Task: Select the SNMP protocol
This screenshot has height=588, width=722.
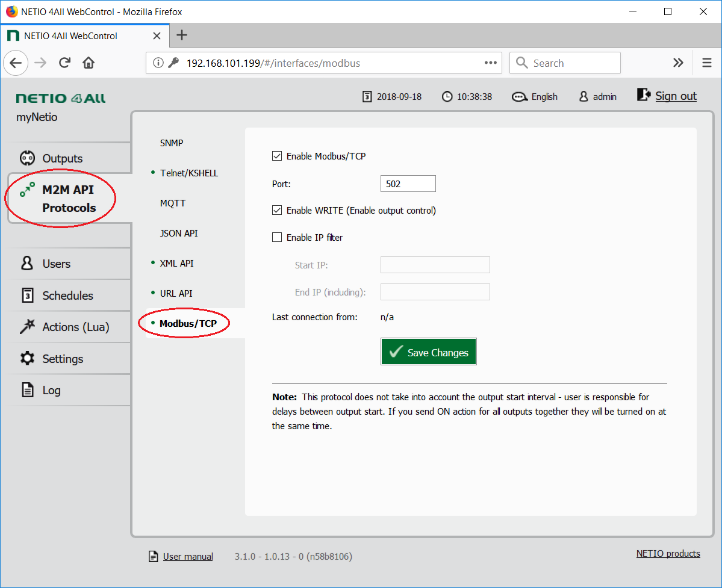Action: (171, 143)
